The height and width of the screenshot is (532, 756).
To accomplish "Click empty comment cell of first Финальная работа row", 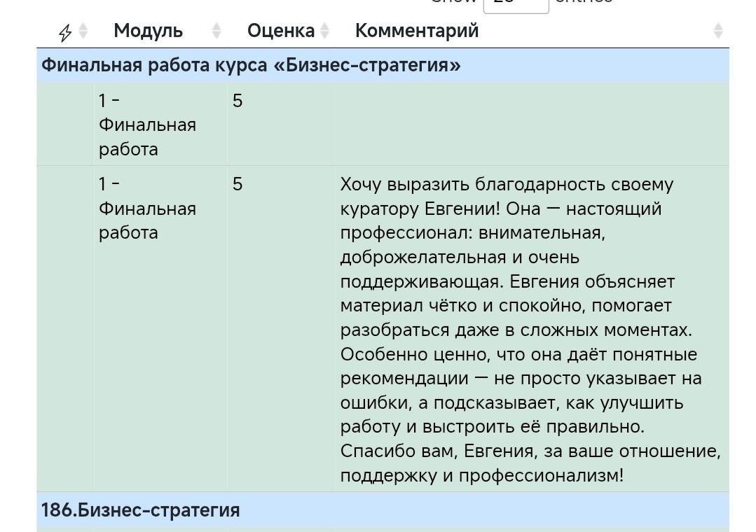I will click(532, 125).
